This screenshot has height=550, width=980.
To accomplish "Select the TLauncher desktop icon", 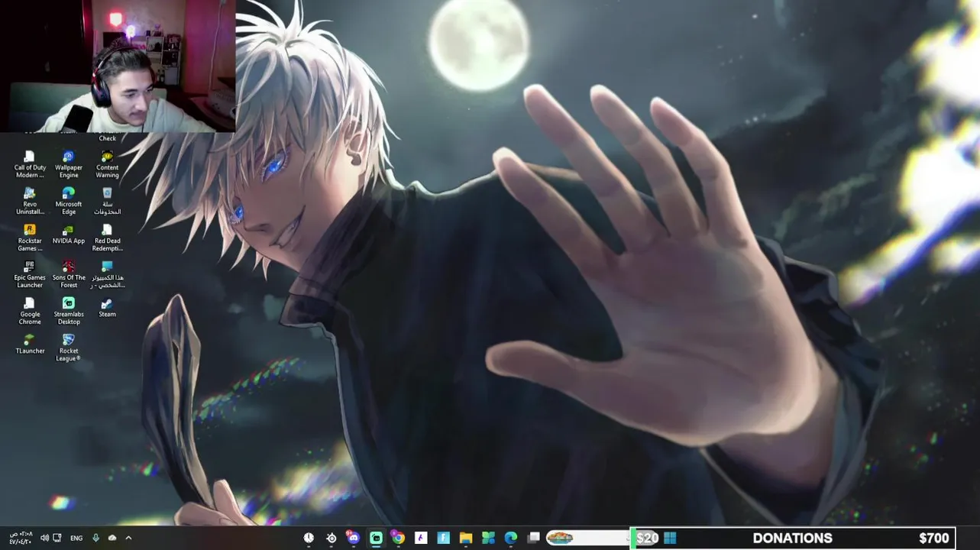I will coord(30,344).
